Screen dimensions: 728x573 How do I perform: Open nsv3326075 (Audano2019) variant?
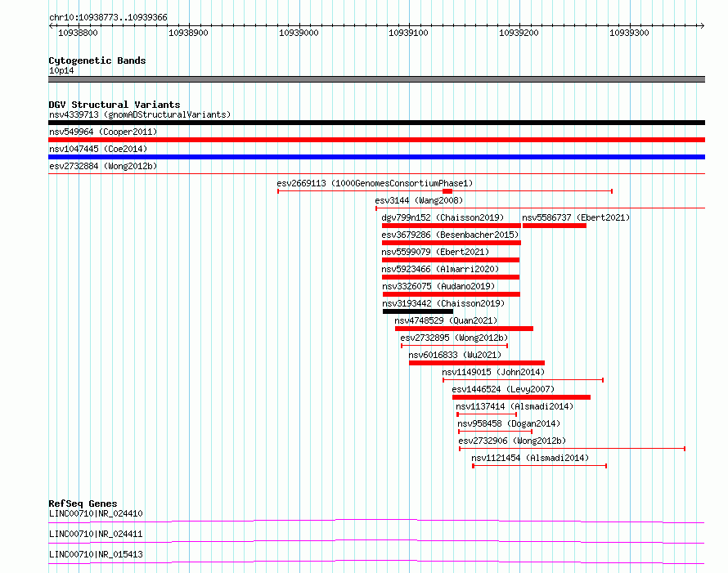(438, 286)
